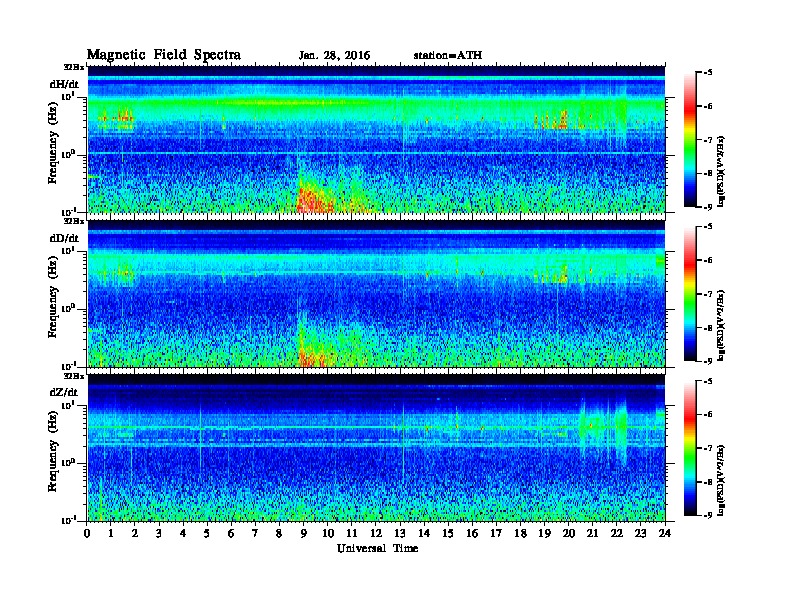Click the -5 tick on the dH/dt color bar
792x612 pixels.
coord(708,73)
